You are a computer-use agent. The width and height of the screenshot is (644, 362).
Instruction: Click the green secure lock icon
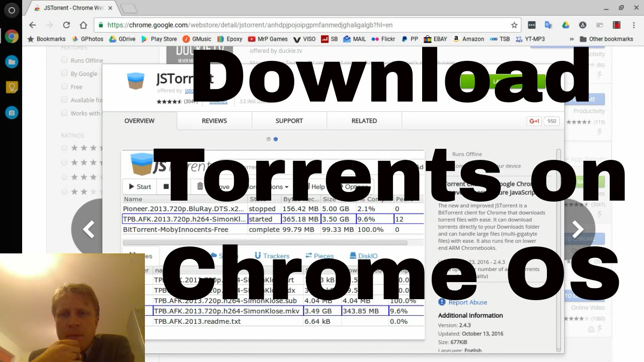coord(101,25)
